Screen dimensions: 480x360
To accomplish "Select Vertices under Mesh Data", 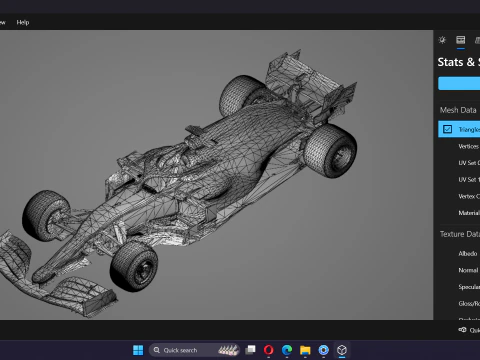I will [469, 146].
